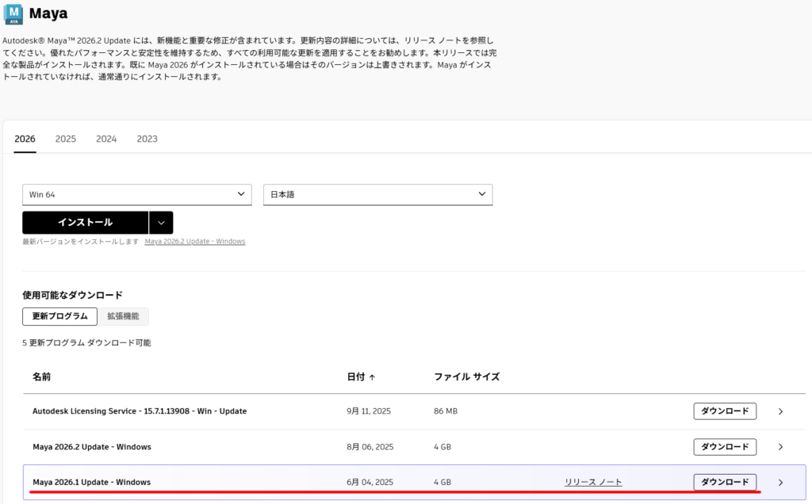Open the 日本語 language dropdown
The width and height of the screenshot is (812, 504).
coord(377,194)
